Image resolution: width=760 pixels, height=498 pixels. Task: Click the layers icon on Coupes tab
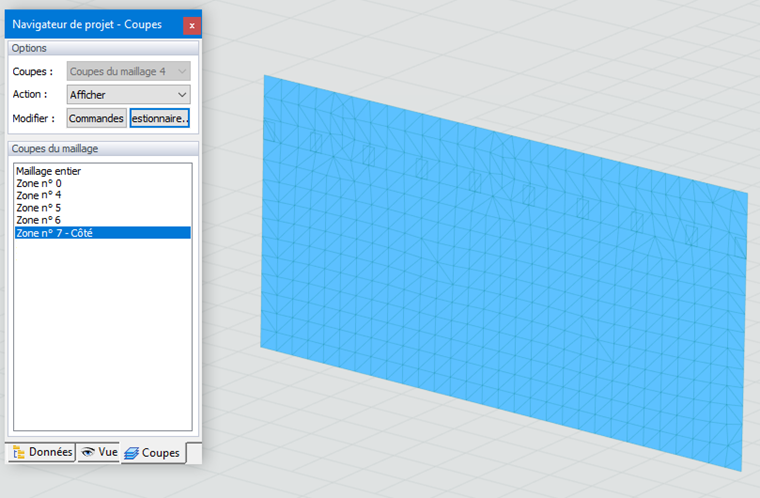[x=131, y=453]
